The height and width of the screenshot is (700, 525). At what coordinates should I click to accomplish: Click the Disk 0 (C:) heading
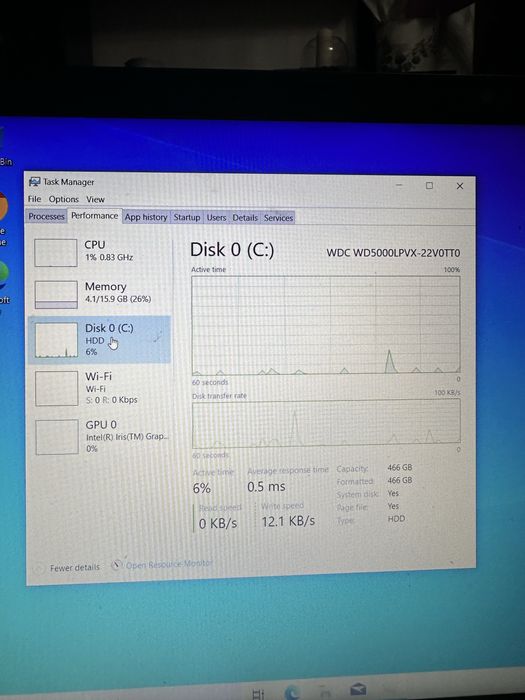coord(232,250)
